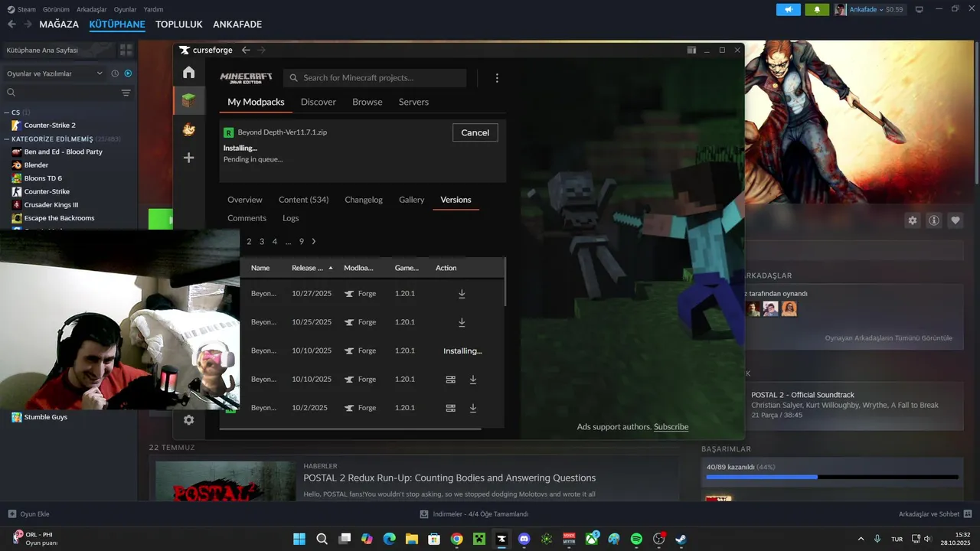
Task: Select Crusader Kings III in Steam library
Action: tap(51, 205)
